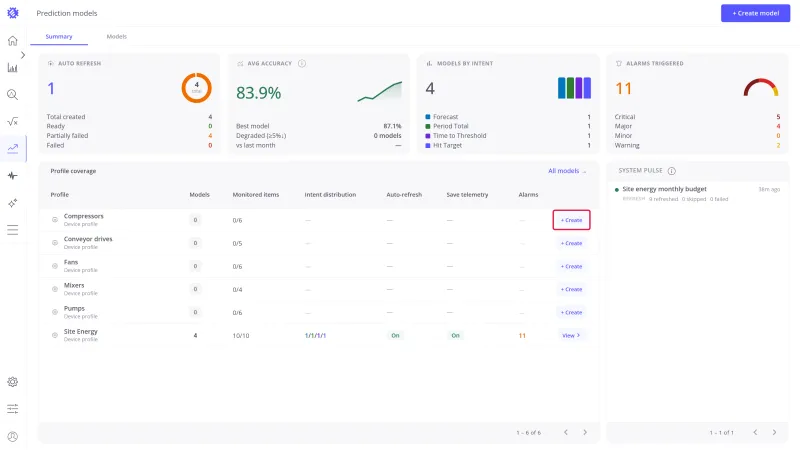View Site Energy models
Screen dimensions: 800x450
tap(571, 335)
